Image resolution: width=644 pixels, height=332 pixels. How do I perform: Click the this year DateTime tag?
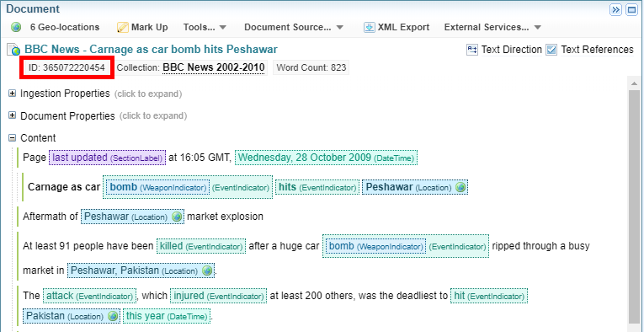pos(167,316)
